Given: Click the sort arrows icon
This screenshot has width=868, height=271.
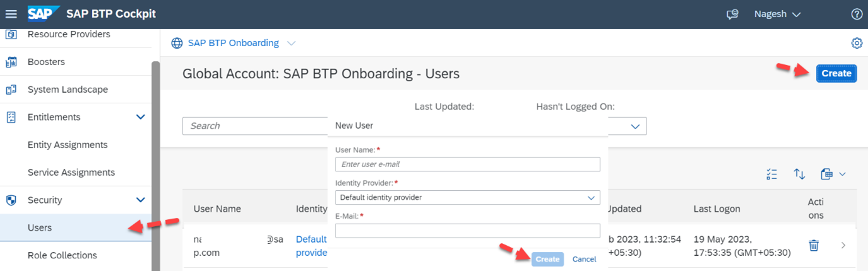Looking at the screenshot, I should (799, 174).
